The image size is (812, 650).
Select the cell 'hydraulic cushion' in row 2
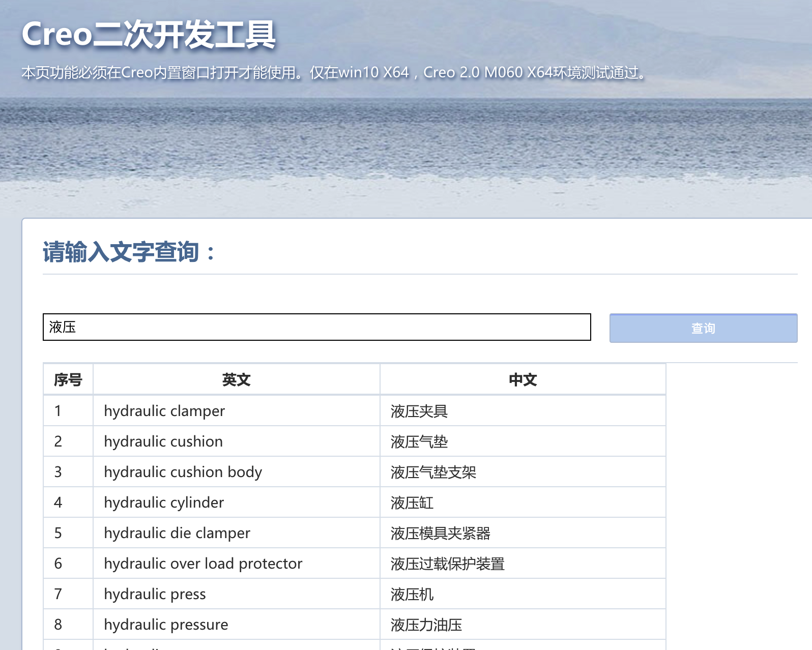click(x=237, y=441)
